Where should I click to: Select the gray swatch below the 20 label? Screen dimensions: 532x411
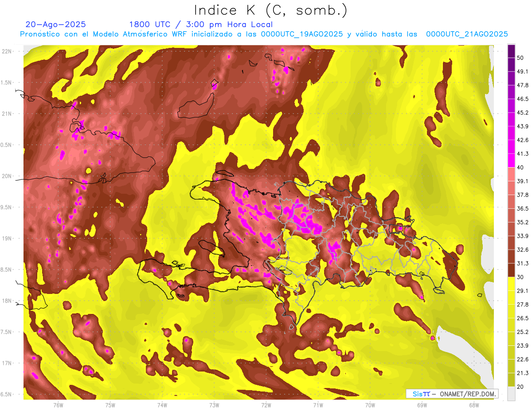click(511, 394)
